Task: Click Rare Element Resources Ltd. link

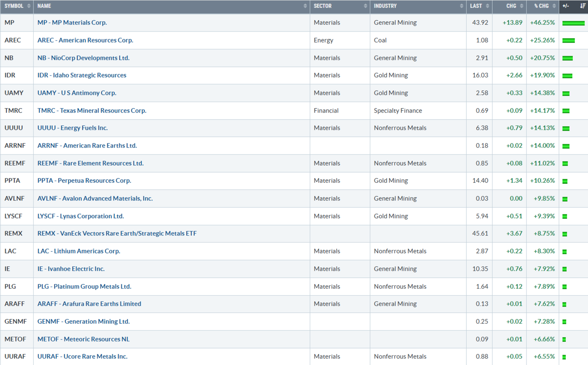Action: click(x=90, y=163)
